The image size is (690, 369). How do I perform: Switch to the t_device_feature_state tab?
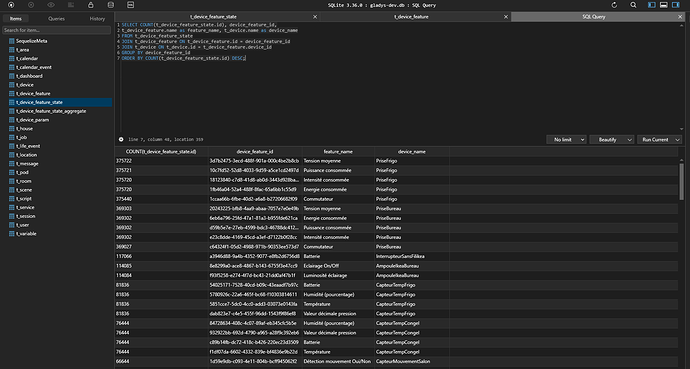(213, 17)
